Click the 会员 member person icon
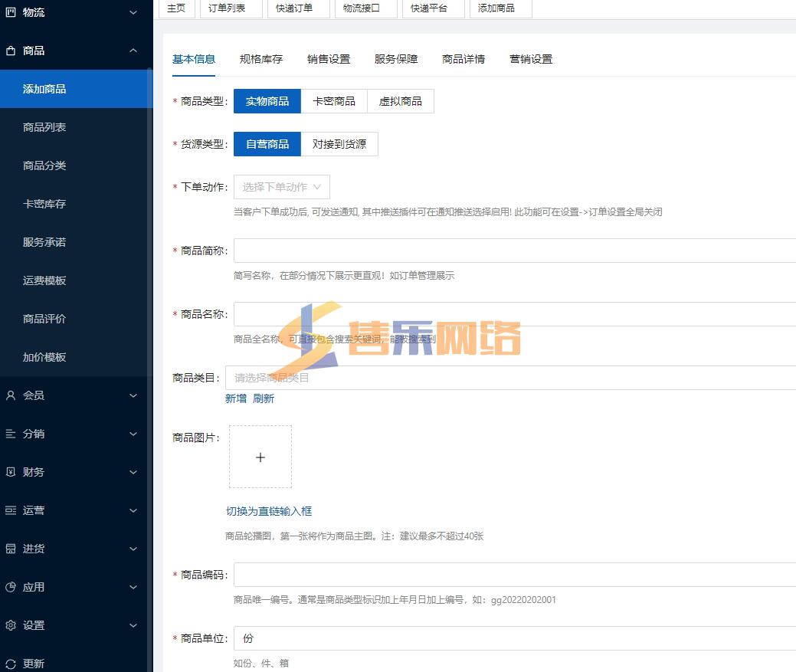The image size is (796, 672). click(11, 395)
